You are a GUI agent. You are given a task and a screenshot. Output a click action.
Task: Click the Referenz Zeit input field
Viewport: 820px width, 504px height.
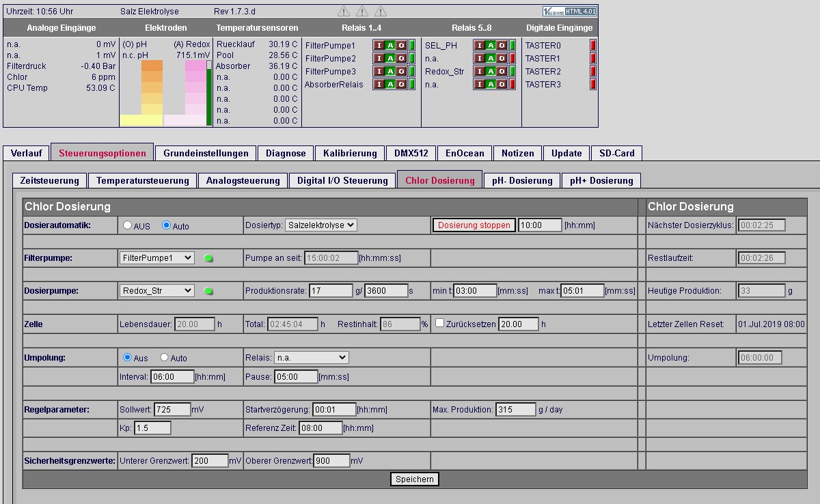[320, 428]
